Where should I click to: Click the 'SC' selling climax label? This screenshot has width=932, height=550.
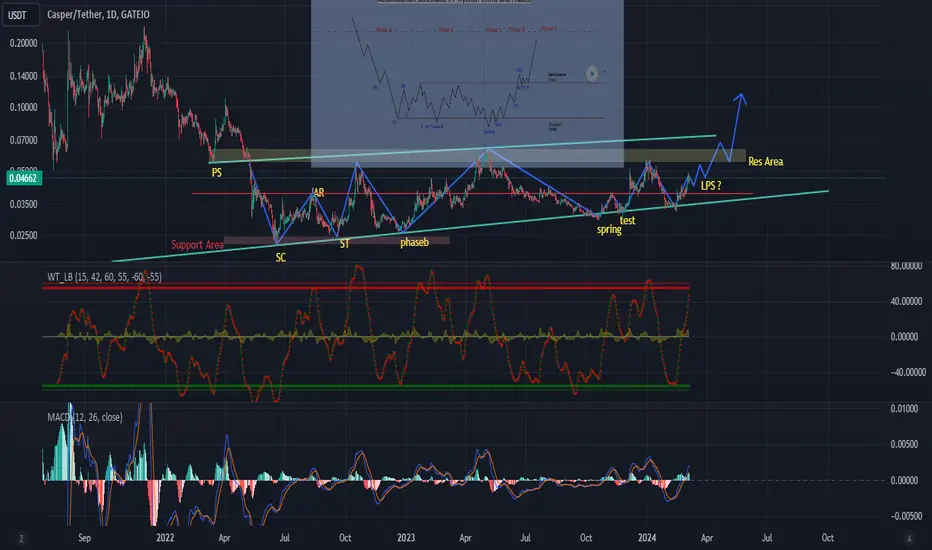tap(281, 257)
